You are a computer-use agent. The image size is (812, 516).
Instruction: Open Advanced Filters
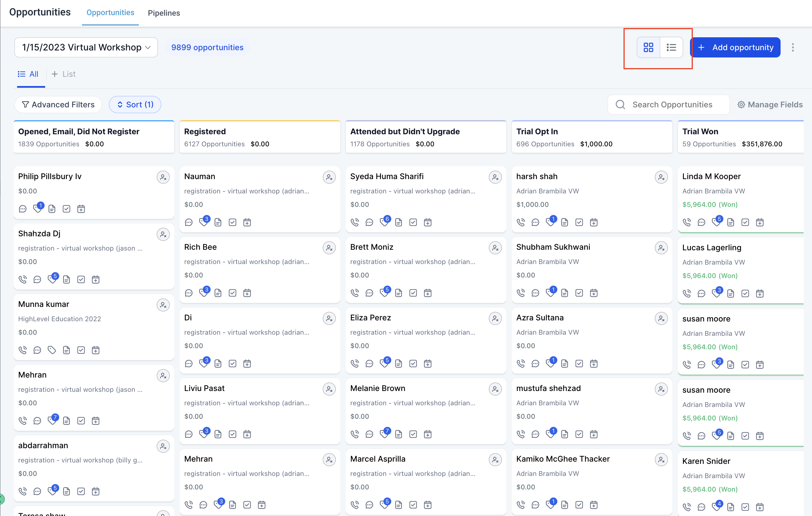tap(58, 105)
